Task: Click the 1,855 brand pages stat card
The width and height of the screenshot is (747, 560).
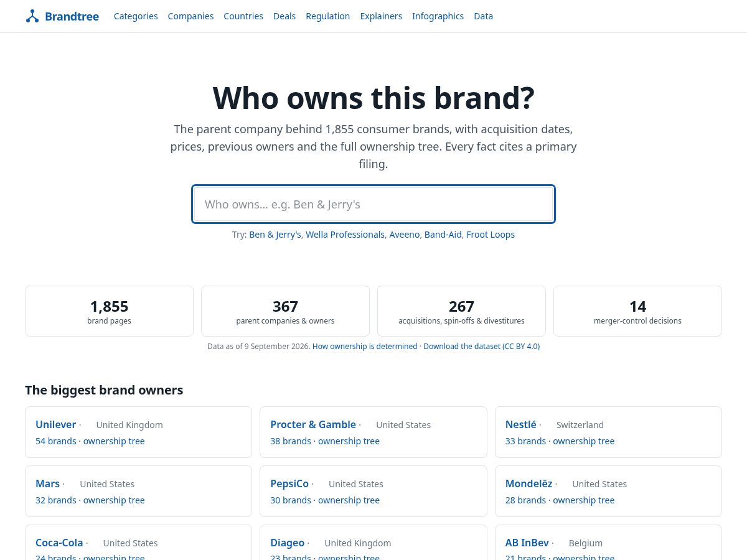Action: pos(109,311)
